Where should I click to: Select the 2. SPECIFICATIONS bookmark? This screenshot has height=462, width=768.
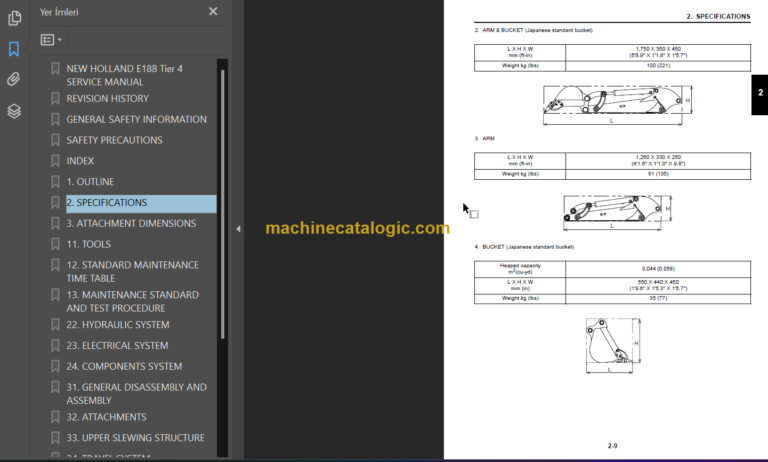[141, 203]
